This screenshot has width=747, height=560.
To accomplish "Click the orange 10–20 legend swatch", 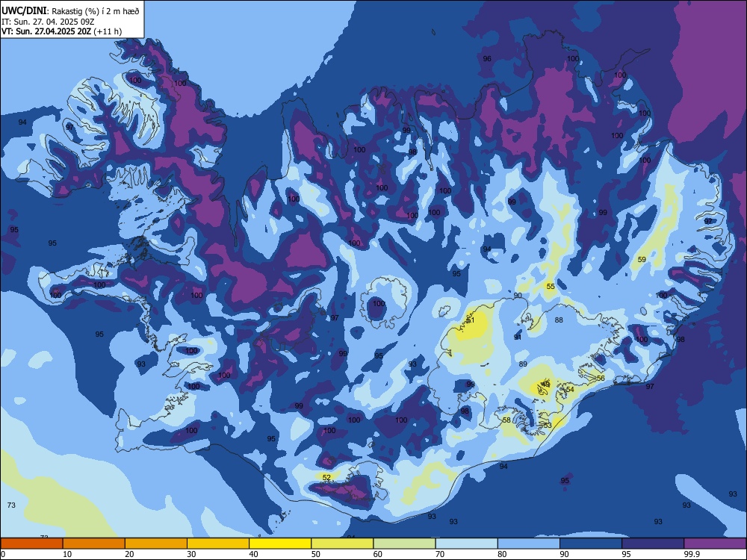I will [x=94, y=544].
